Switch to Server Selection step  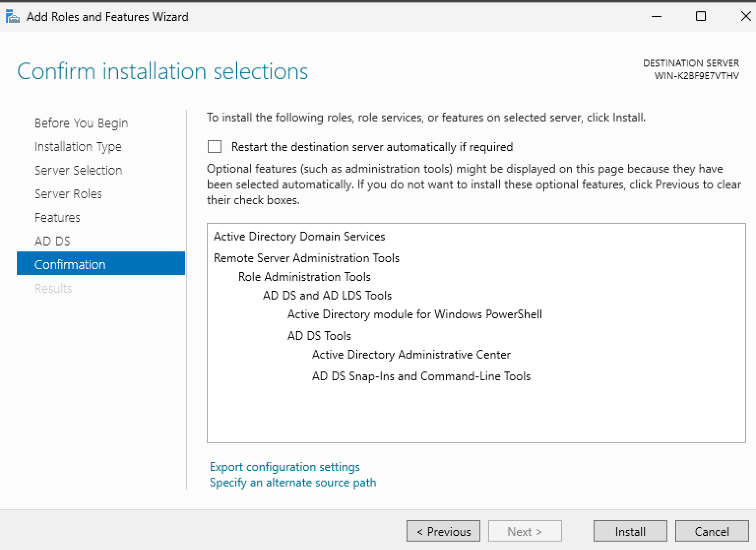[x=78, y=170]
